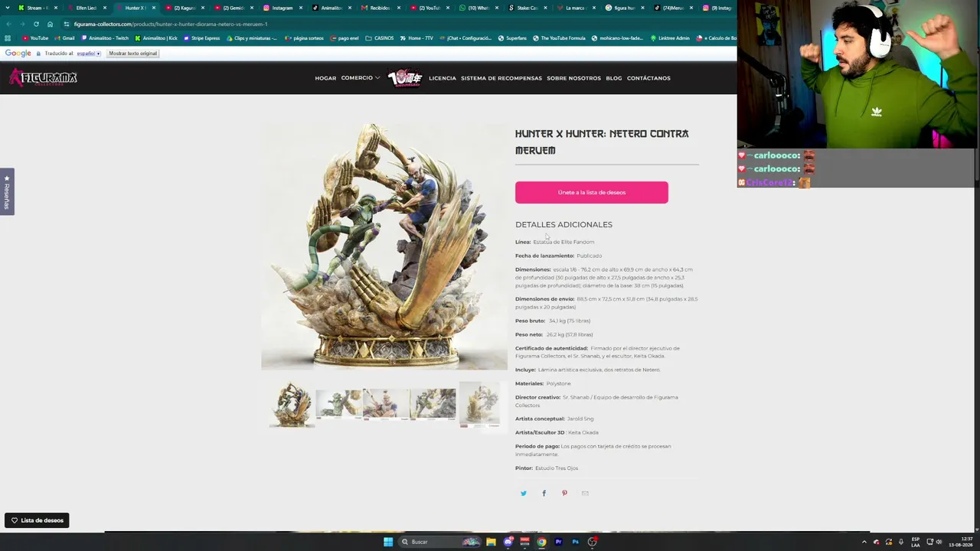Click the browser back arrow
Viewport: 980px width, 551px height.
[8, 24]
